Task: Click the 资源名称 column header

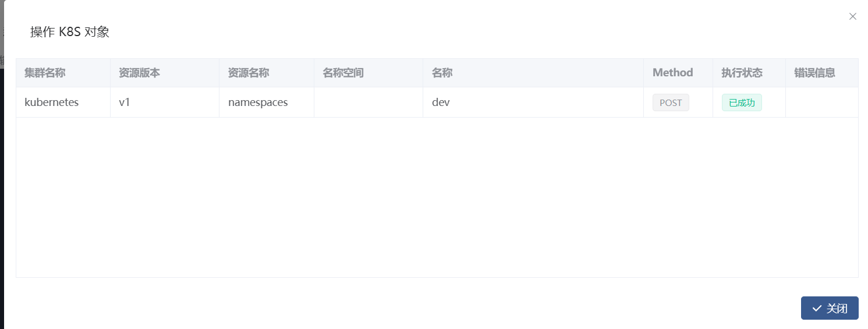Action: pos(267,73)
